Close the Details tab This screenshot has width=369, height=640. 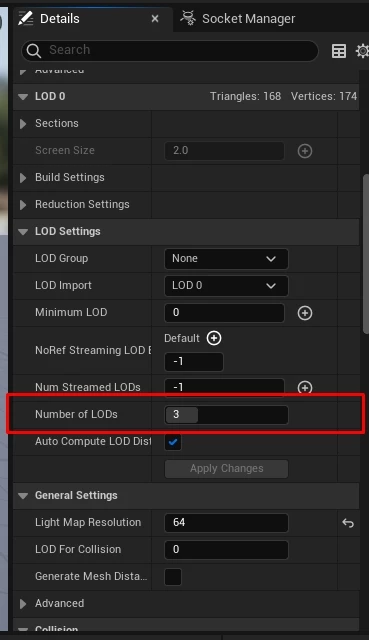[155, 19]
